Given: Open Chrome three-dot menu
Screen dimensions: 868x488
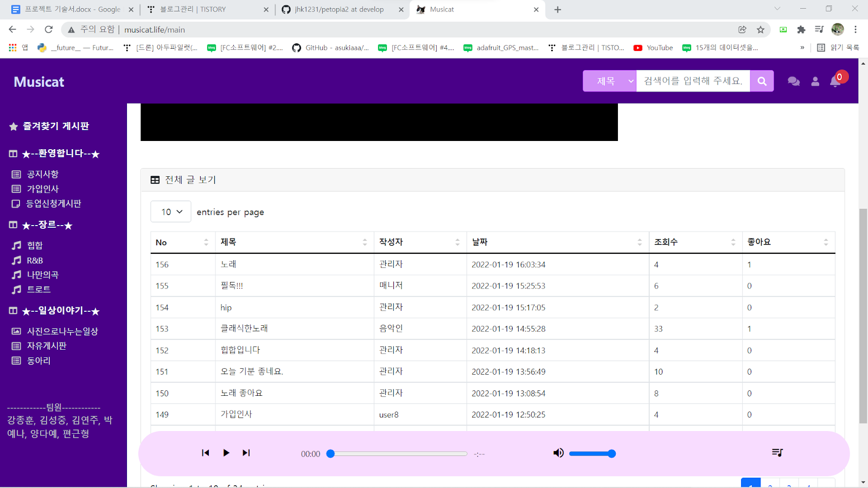Looking at the screenshot, I should coord(856,29).
